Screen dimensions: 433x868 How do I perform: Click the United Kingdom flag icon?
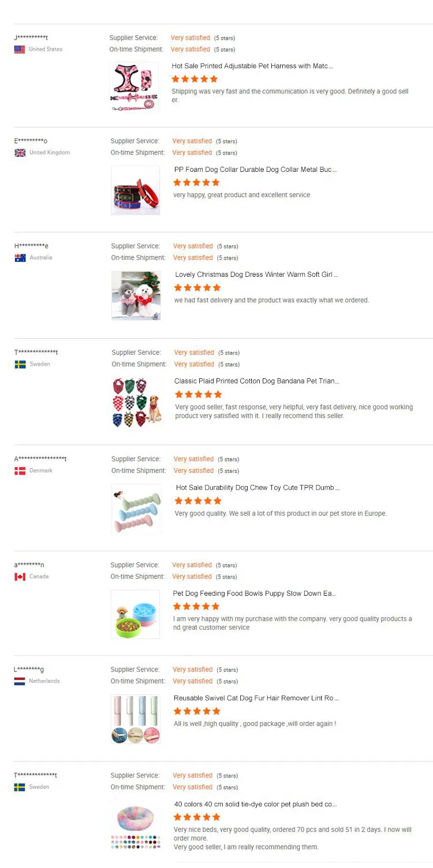click(x=20, y=153)
